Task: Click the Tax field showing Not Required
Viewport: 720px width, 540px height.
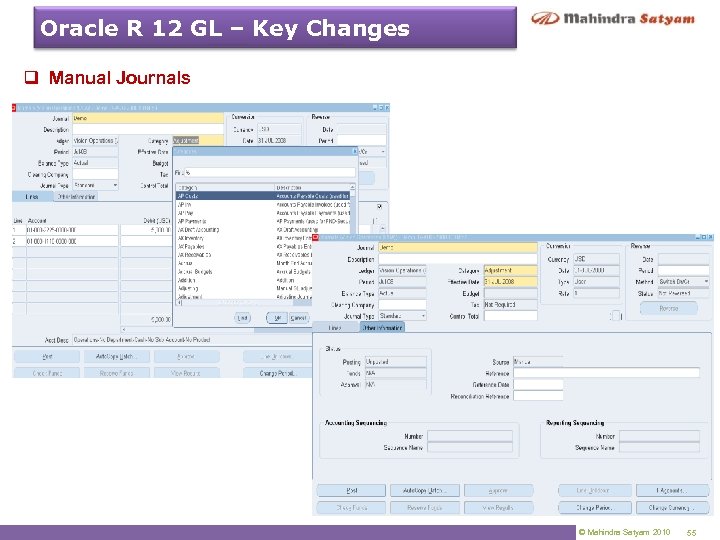Action: click(x=511, y=304)
